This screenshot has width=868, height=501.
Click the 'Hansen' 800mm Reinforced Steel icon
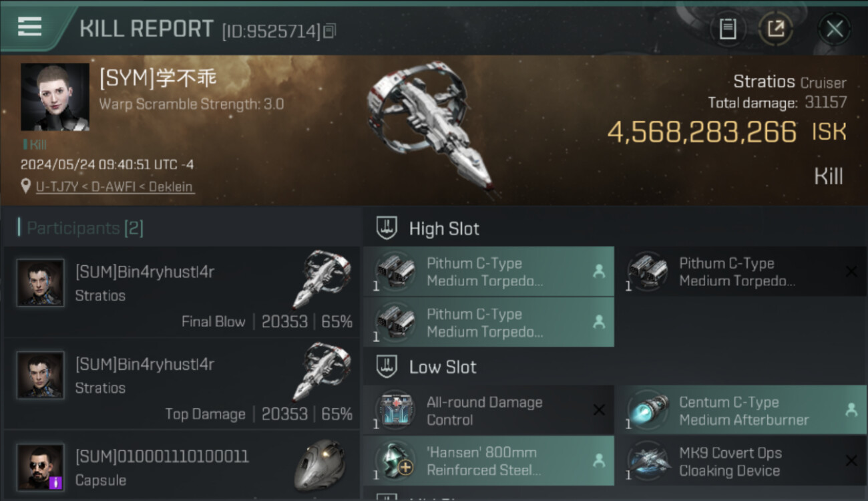[x=395, y=461]
